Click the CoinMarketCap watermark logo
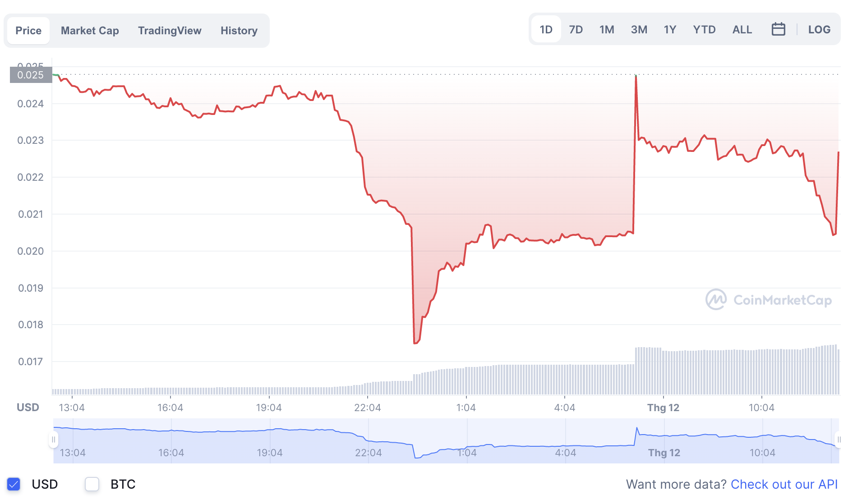This screenshot has width=848, height=504. click(x=769, y=300)
